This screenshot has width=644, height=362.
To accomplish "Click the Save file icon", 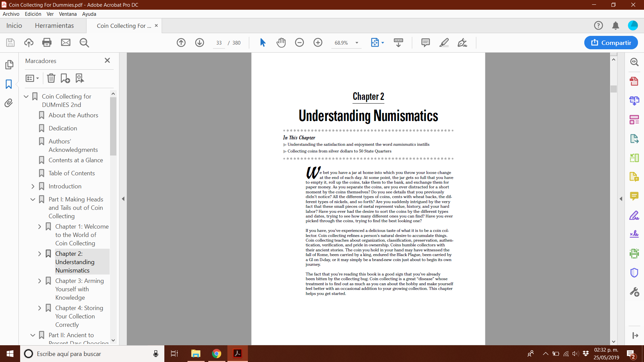I will (x=10, y=43).
